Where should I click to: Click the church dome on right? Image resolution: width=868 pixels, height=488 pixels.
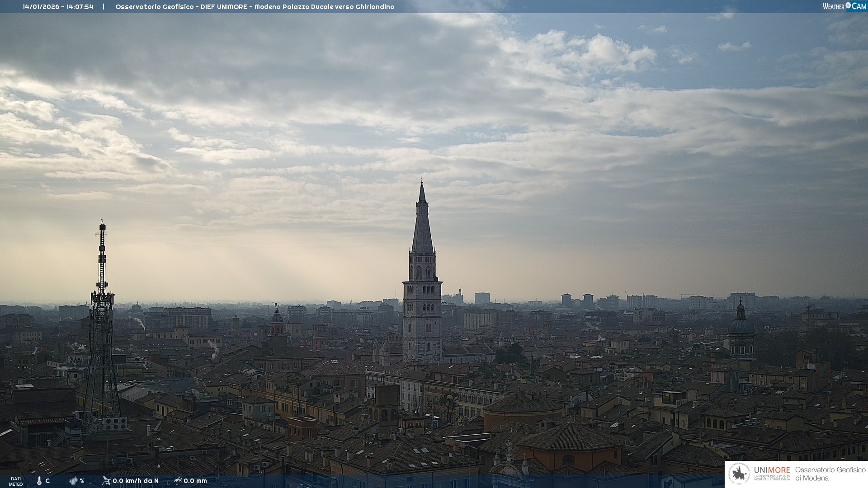[741, 326]
